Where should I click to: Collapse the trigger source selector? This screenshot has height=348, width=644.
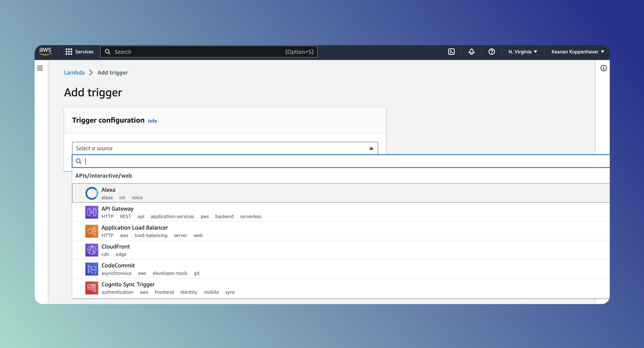point(371,148)
